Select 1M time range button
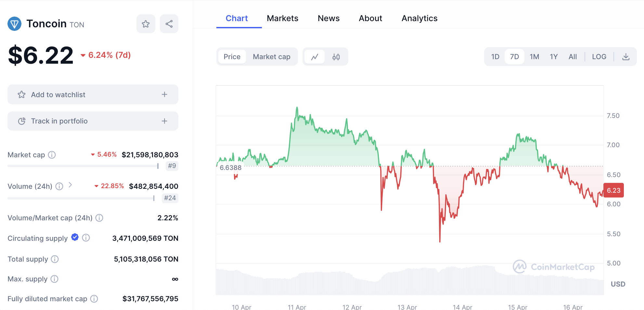The height and width of the screenshot is (310, 644). (534, 57)
